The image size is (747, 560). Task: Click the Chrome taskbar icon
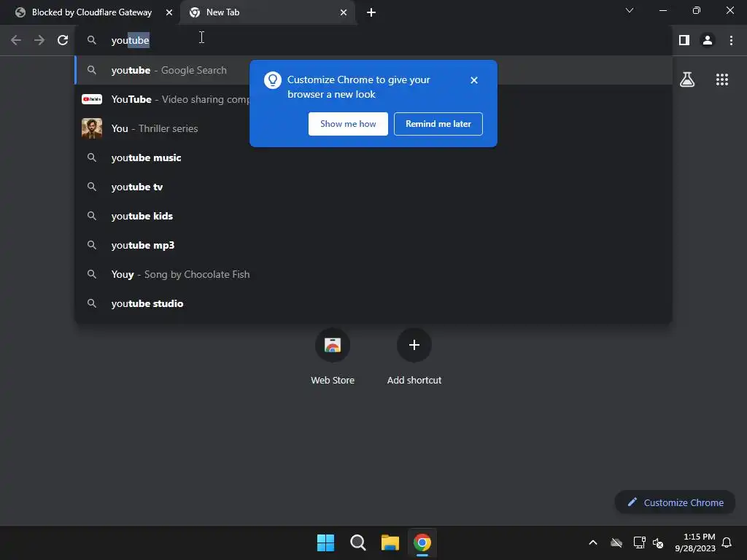coord(422,542)
